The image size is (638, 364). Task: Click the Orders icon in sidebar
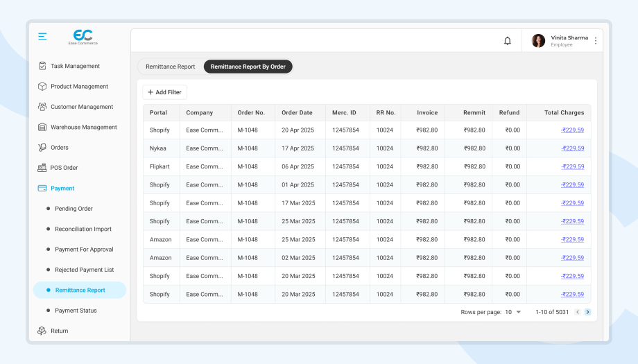[x=42, y=147]
